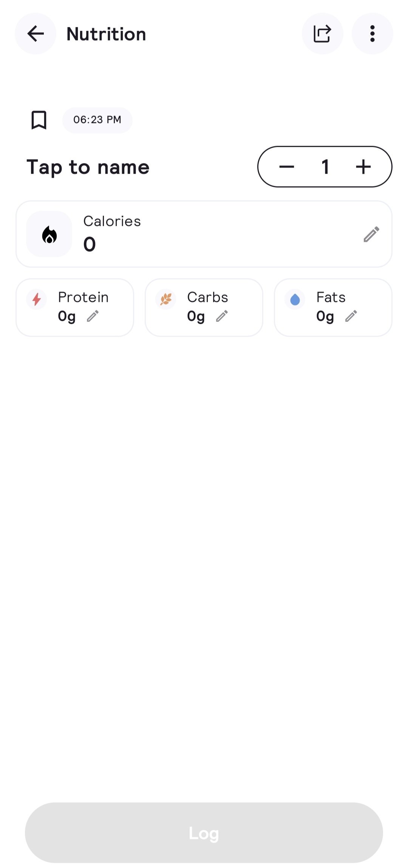Screen dimensions: 408x868
Task: Tap the Carbs wheat icon
Action: point(166,300)
